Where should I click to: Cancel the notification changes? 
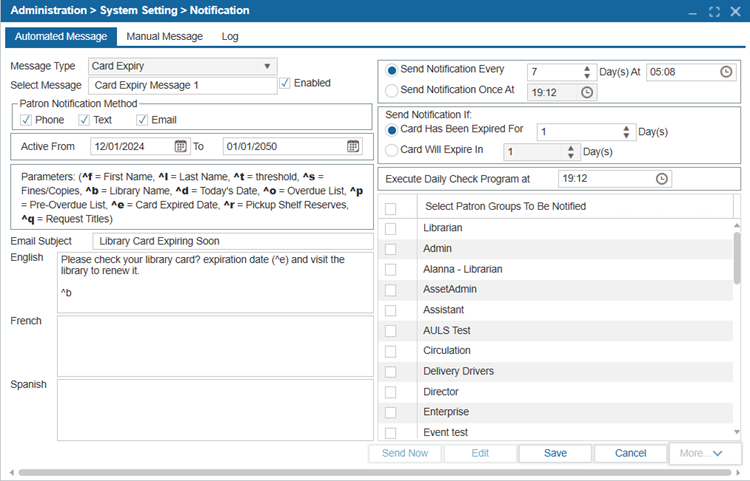pos(630,453)
